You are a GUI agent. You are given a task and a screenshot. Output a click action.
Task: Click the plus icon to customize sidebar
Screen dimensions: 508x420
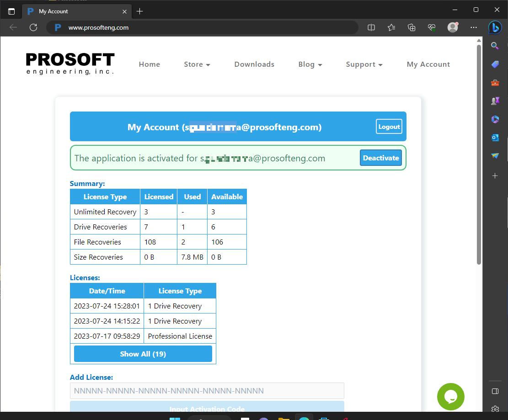point(495,175)
